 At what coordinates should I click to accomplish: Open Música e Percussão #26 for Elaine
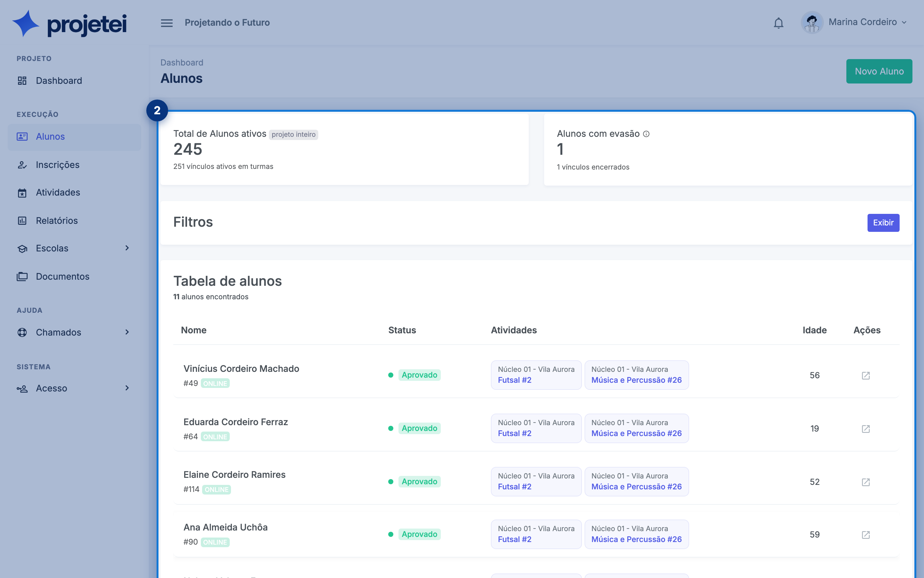[637, 486]
